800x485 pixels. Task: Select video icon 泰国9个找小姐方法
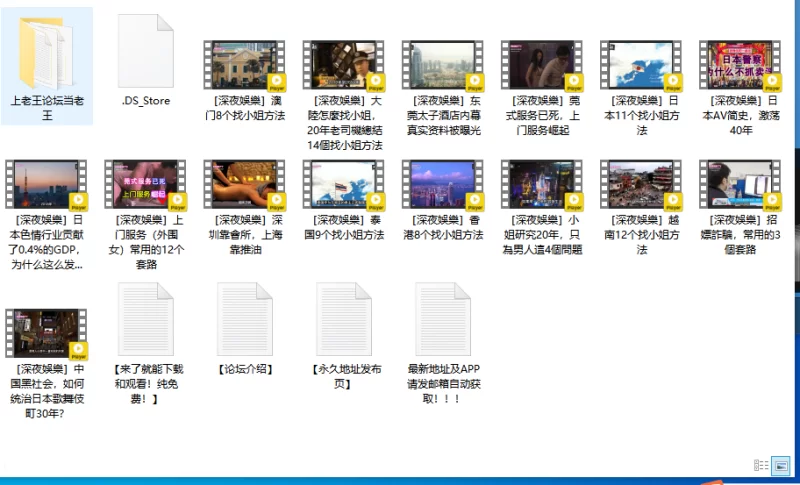(343, 185)
